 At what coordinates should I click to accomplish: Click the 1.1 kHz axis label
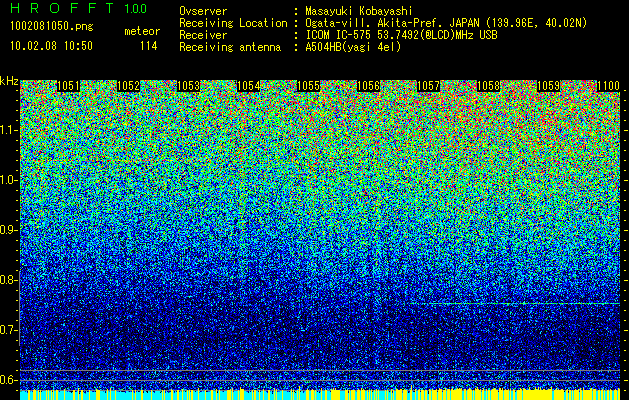point(9,130)
